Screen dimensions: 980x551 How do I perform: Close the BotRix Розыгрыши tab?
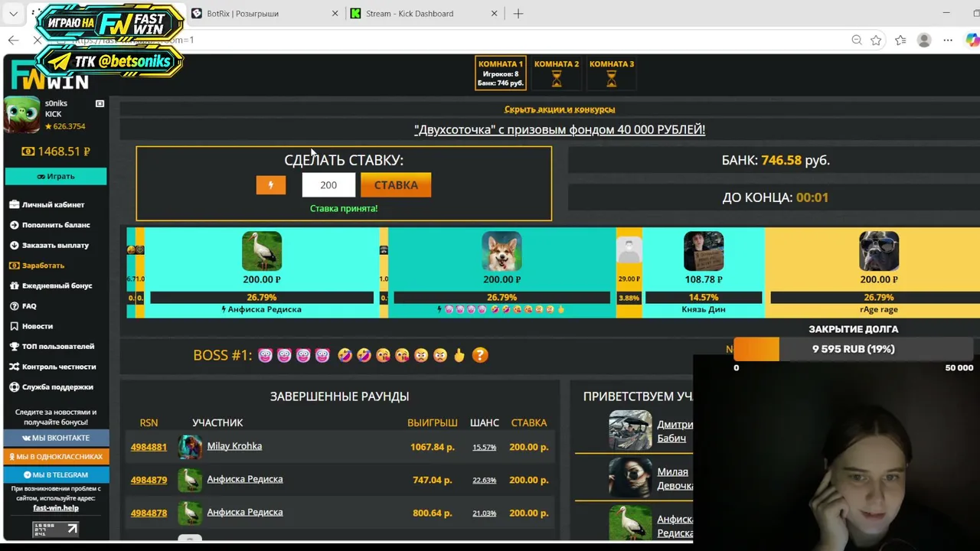pyautogui.click(x=335, y=14)
